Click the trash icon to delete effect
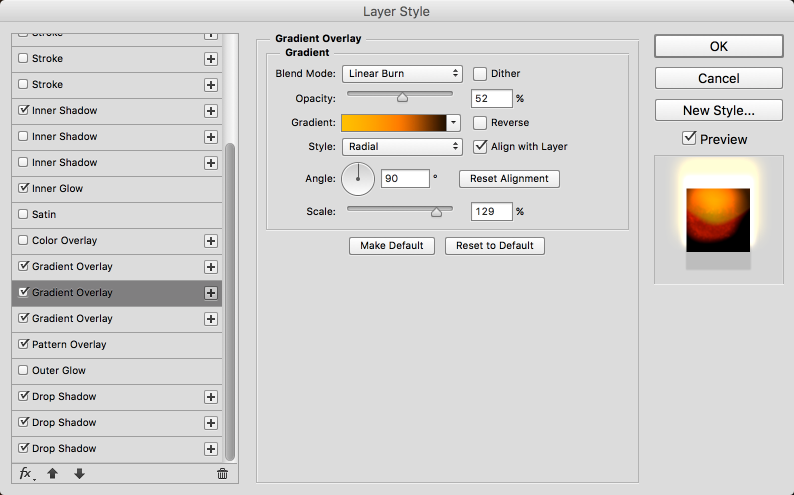This screenshot has width=794, height=495. pos(222,473)
